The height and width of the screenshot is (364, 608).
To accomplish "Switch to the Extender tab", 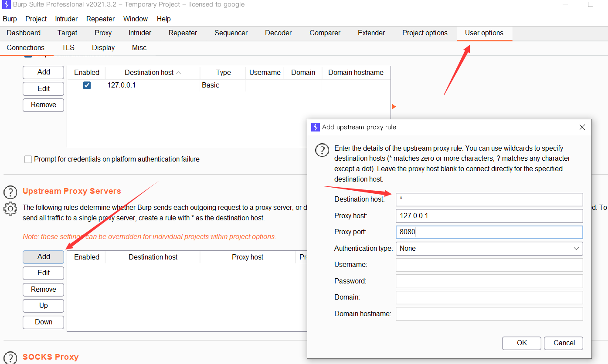I will pyautogui.click(x=371, y=33).
